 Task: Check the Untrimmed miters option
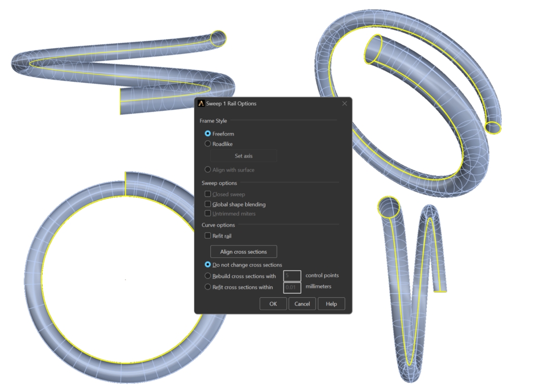click(x=208, y=213)
